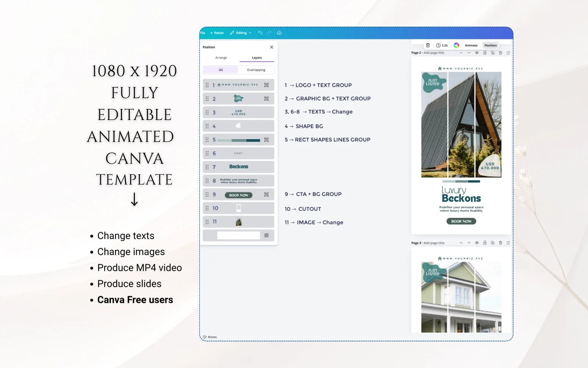Select the Beckons text layer 7
Screen dimensions: 588x368
click(x=239, y=167)
